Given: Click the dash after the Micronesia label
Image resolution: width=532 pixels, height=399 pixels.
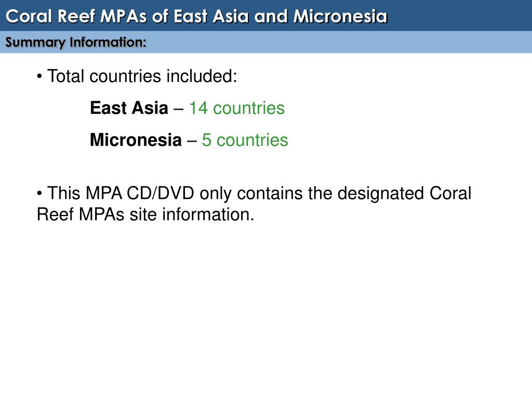Looking at the screenshot, I should tap(192, 141).
